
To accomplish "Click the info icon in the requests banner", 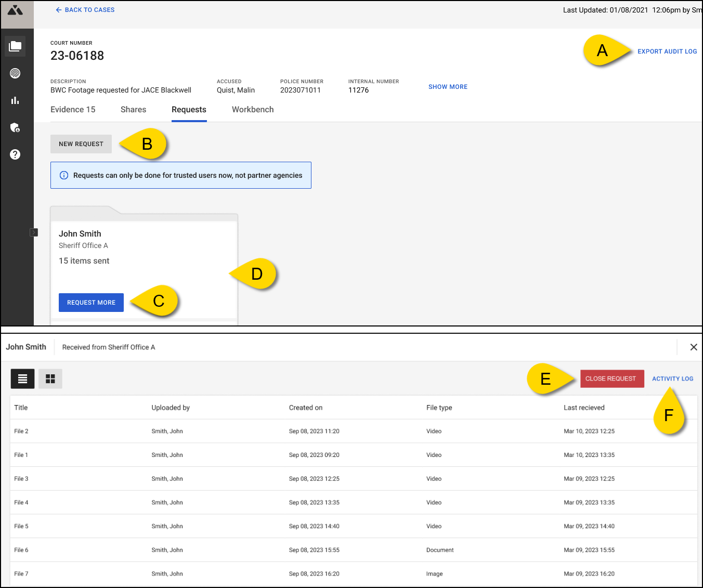I will (x=64, y=175).
